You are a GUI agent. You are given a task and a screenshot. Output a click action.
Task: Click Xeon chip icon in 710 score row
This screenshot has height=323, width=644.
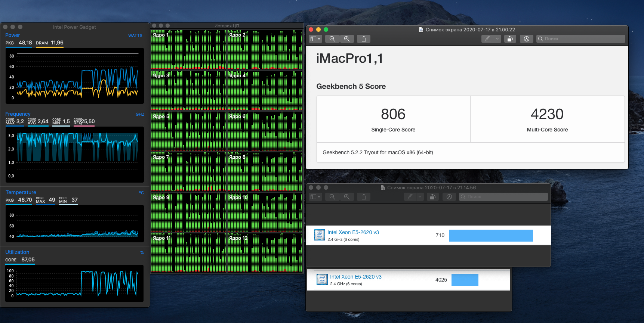click(x=320, y=235)
